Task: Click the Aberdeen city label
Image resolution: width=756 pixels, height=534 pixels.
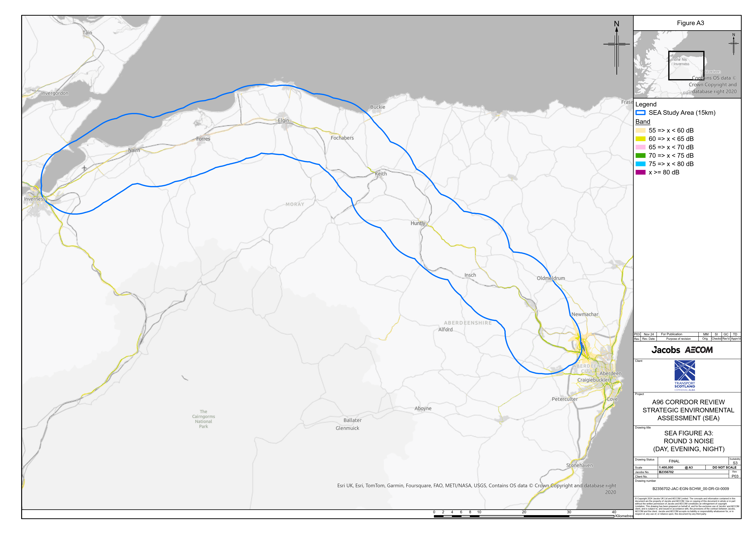Action: point(610,373)
